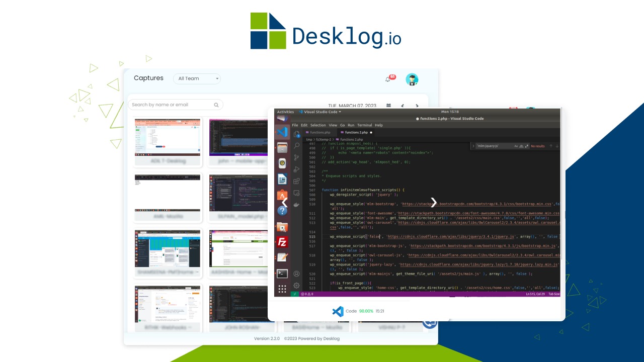
Task: Open Run and Debug icon in activity bar
Action: click(x=296, y=169)
